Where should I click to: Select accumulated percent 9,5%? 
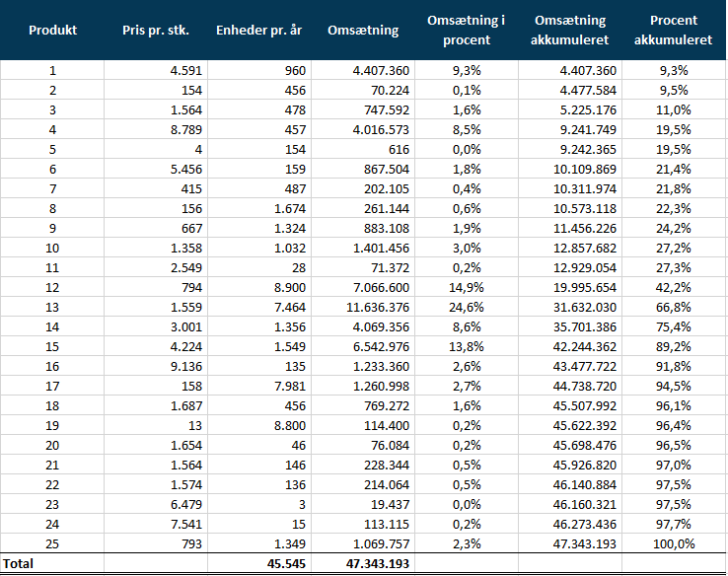(673, 90)
